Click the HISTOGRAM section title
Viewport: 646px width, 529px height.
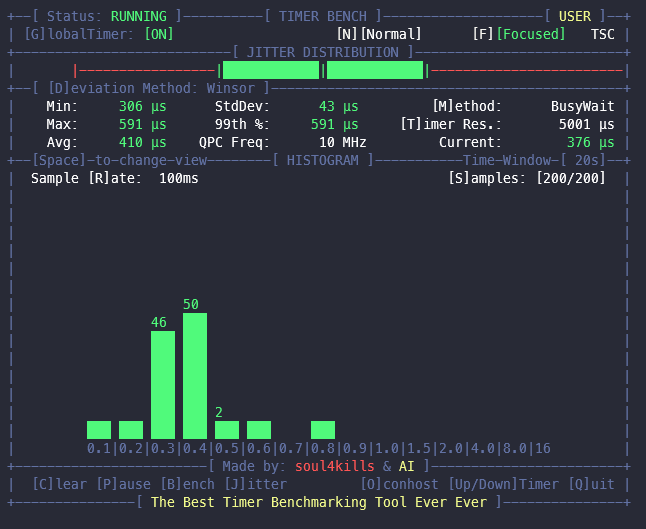point(323,160)
